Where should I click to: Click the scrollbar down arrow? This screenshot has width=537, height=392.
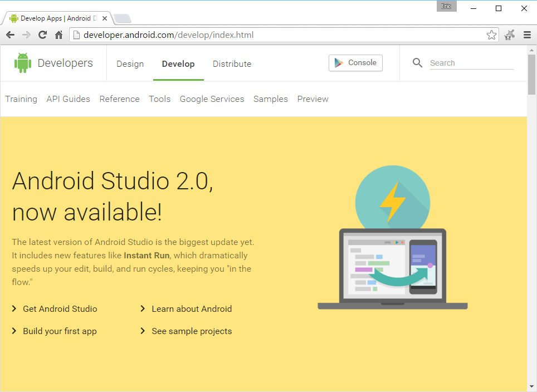[x=531, y=387]
